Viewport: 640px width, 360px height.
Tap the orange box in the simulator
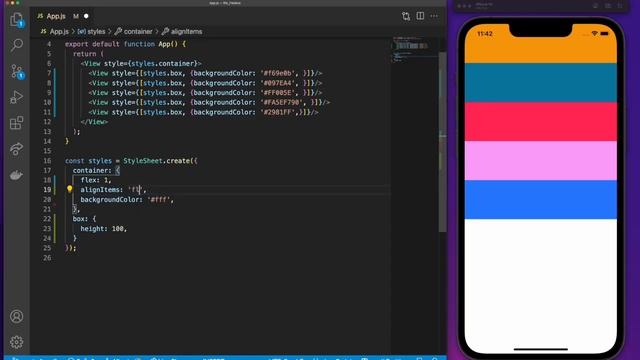540,44
